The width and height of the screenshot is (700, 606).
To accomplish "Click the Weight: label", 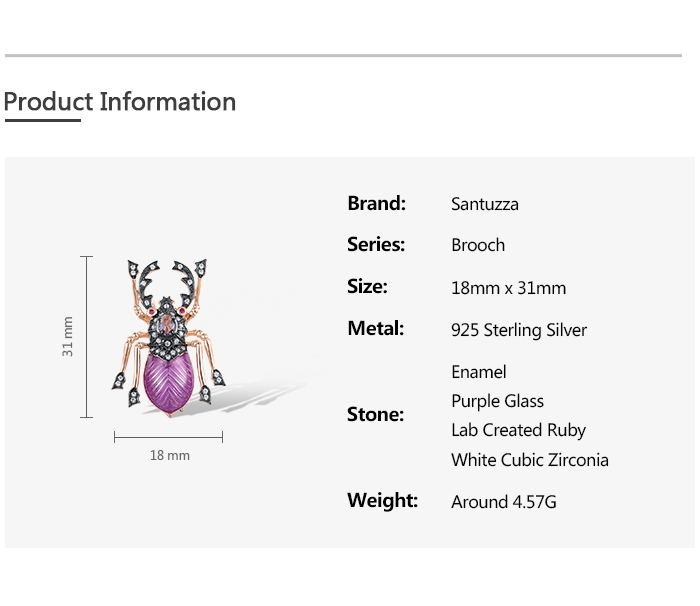I will pos(382,500).
